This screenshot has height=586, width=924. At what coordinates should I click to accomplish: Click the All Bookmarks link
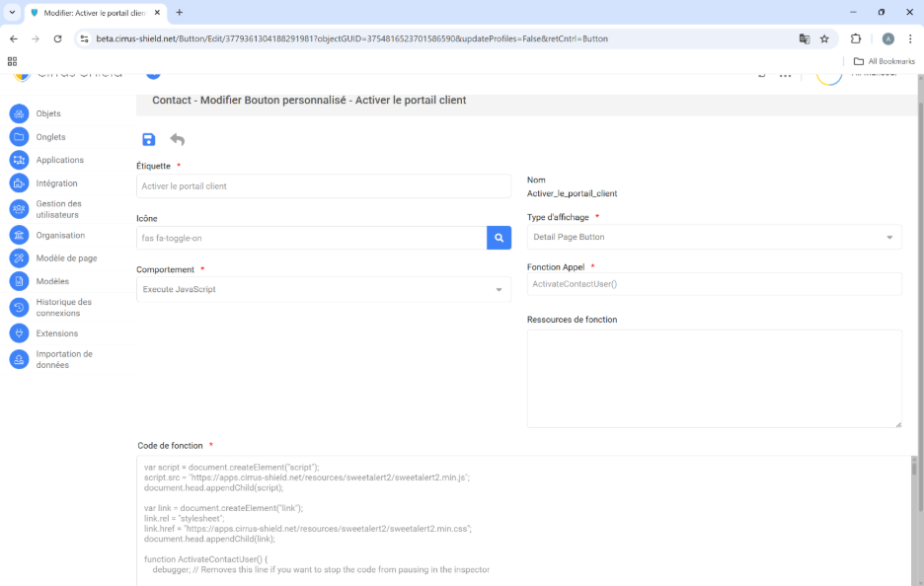[885, 61]
